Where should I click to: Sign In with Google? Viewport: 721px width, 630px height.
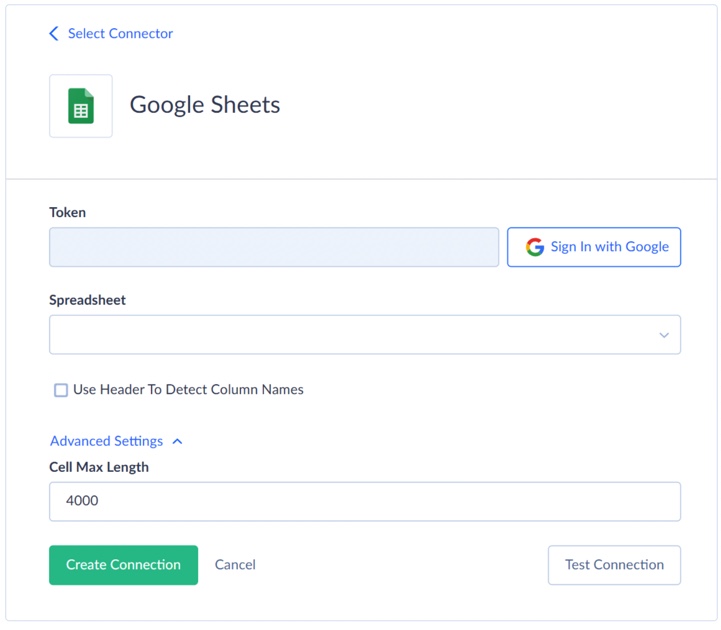click(594, 247)
